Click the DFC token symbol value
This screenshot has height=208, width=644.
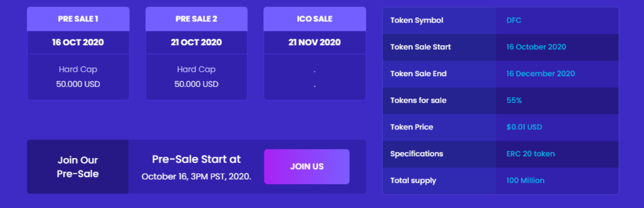513,20
